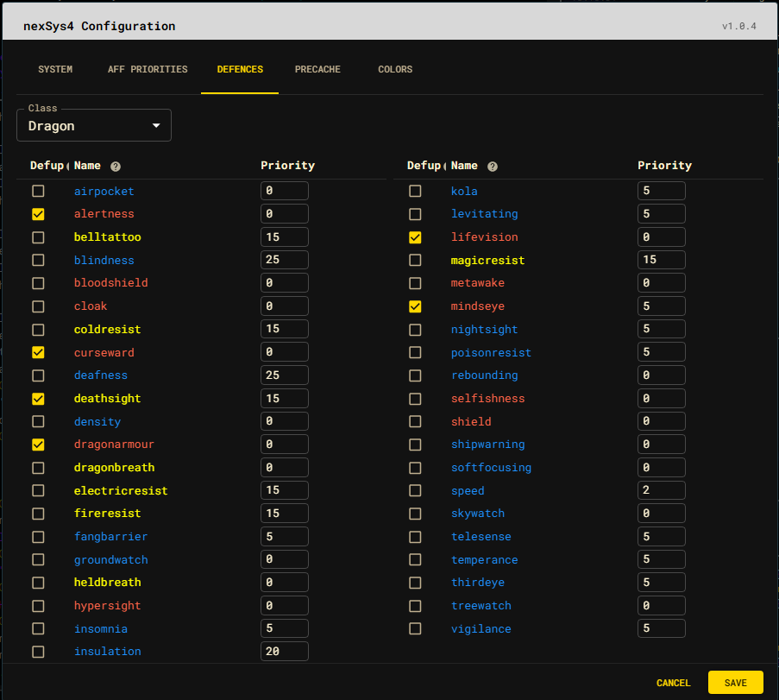Check the shield checkbox
779x700 pixels.
click(415, 421)
